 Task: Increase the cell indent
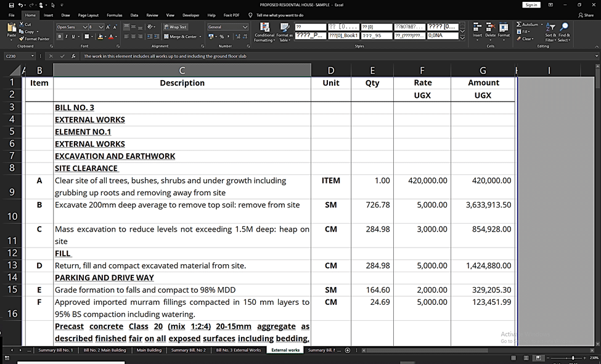pyautogui.click(x=157, y=36)
